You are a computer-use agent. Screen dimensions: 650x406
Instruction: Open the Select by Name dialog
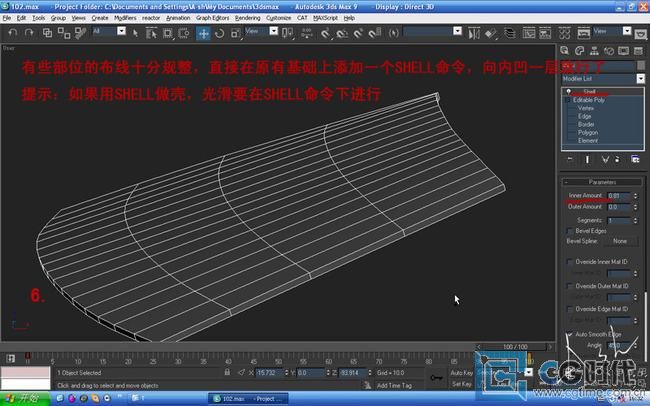(151, 33)
